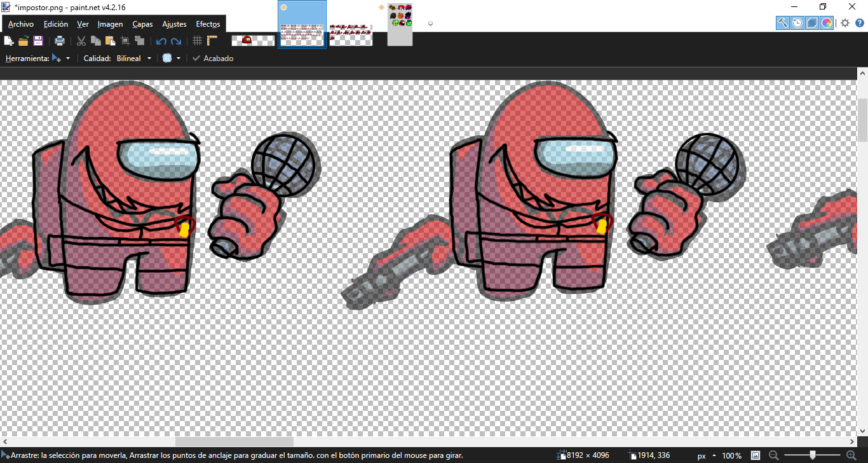Click the Undo arrow icon
Image resolution: width=868 pixels, height=463 pixels.
(161, 41)
